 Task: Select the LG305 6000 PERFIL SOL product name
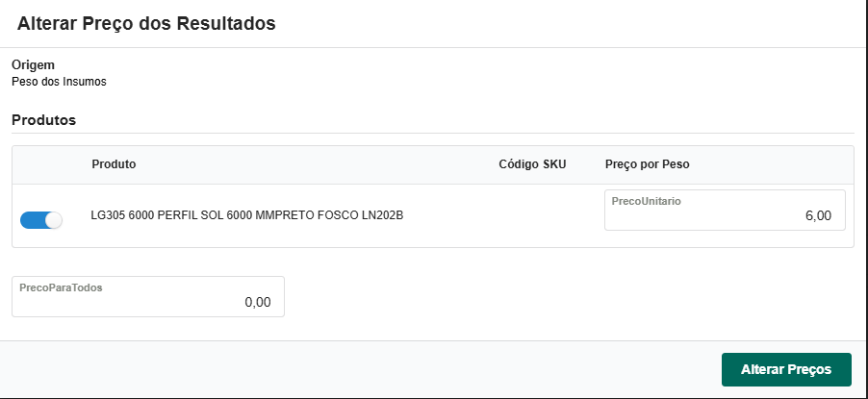246,216
